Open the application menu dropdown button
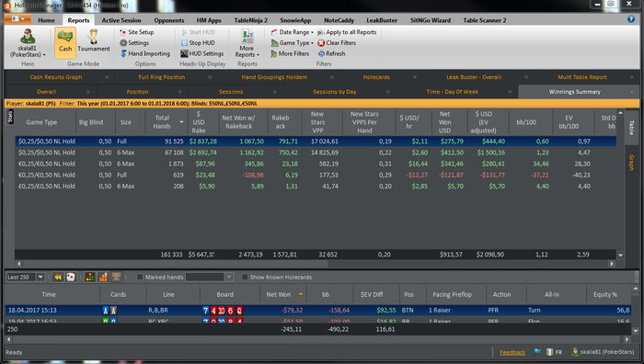Viewport: 644px width, 364px height. coord(17,19)
